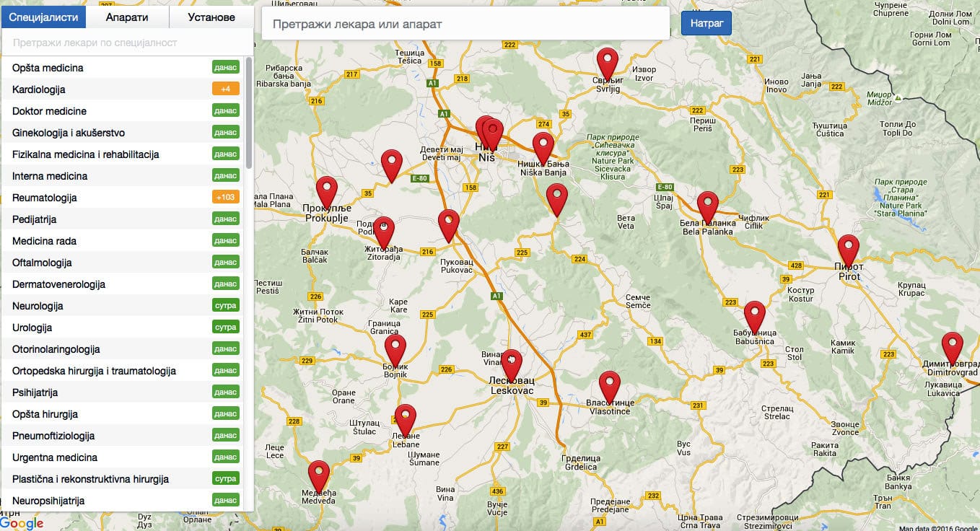Switch to the Апарати tab
The height and width of the screenshot is (531, 980).
click(127, 17)
